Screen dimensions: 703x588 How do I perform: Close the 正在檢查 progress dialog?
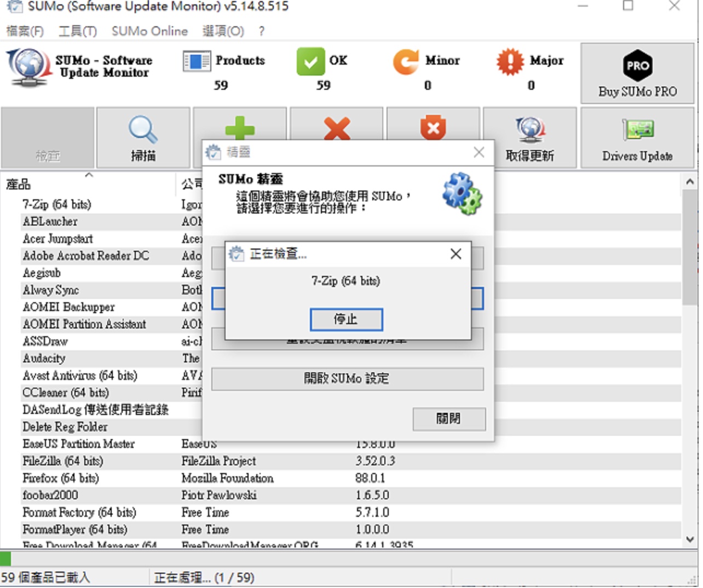pos(456,254)
